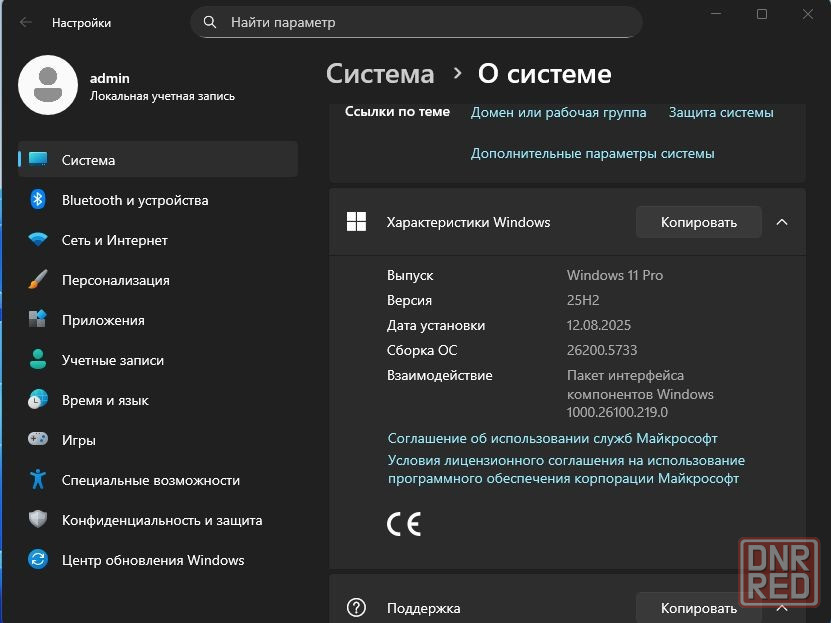The width and height of the screenshot is (831, 623).
Task: Go to Система breadcrumb in the header
Action: click(x=380, y=74)
